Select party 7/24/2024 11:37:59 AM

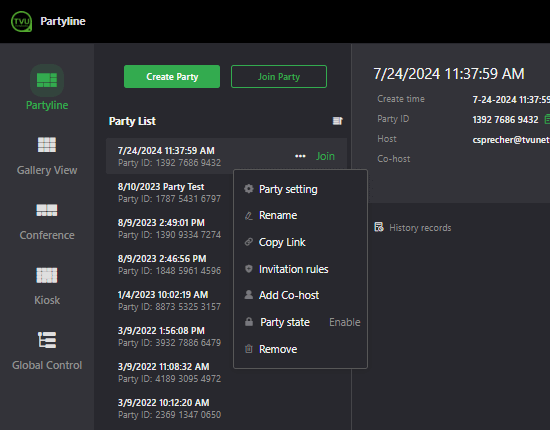[x=226, y=156]
